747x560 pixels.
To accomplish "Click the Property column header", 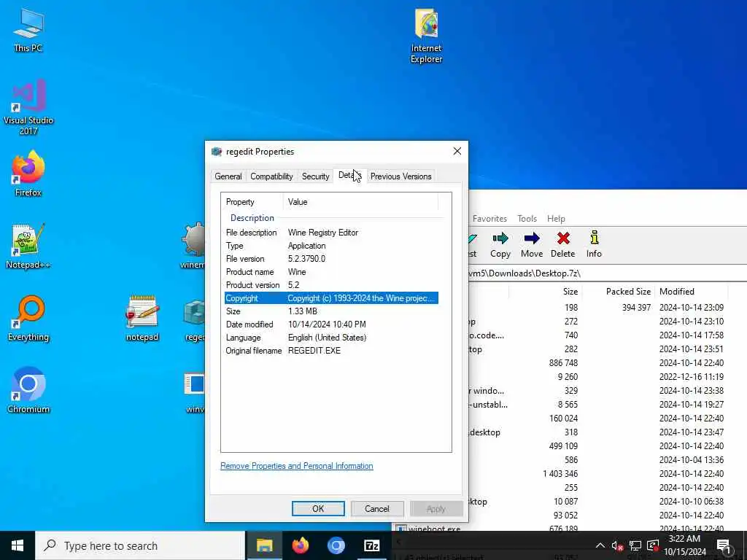I will tap(252, 202).
